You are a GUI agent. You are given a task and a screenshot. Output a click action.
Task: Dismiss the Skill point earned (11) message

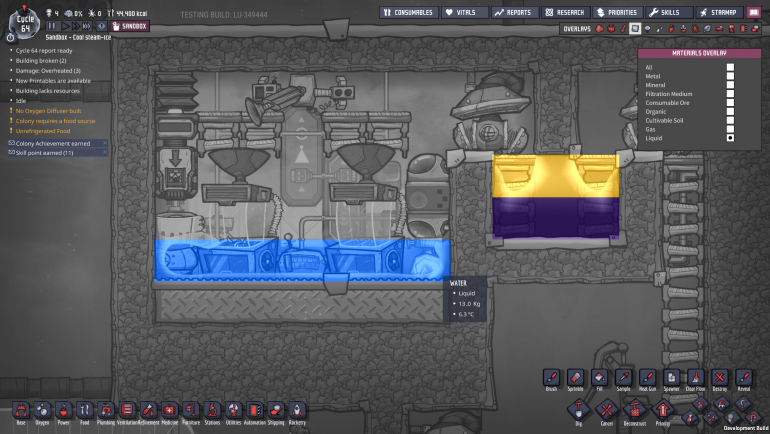[x=105, y=152]
